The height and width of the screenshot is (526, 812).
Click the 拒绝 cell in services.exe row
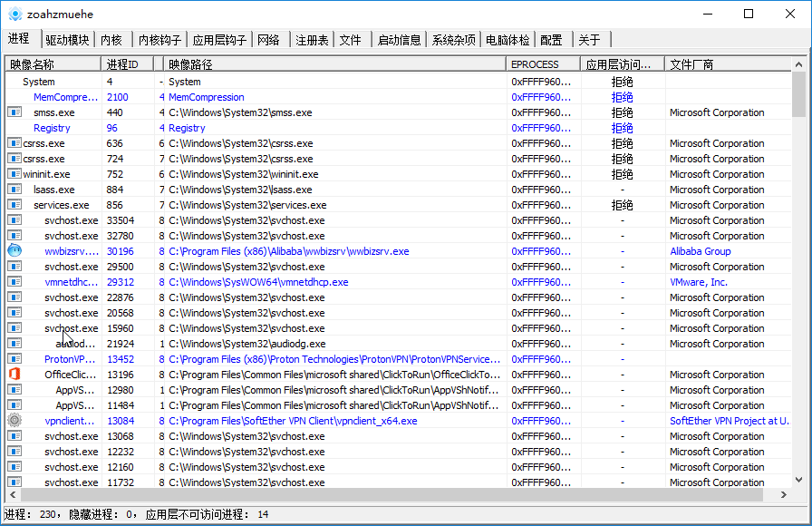622,205
